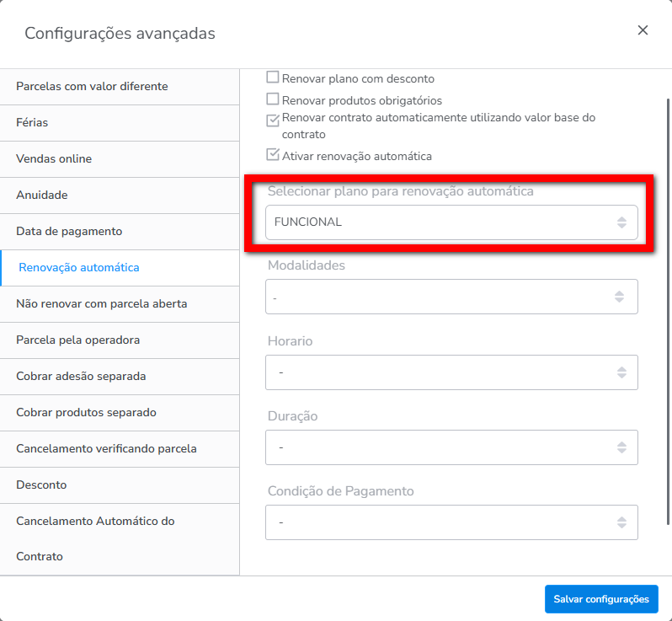Select Parcelas com valor diferente tab

(x=92, y=86)
